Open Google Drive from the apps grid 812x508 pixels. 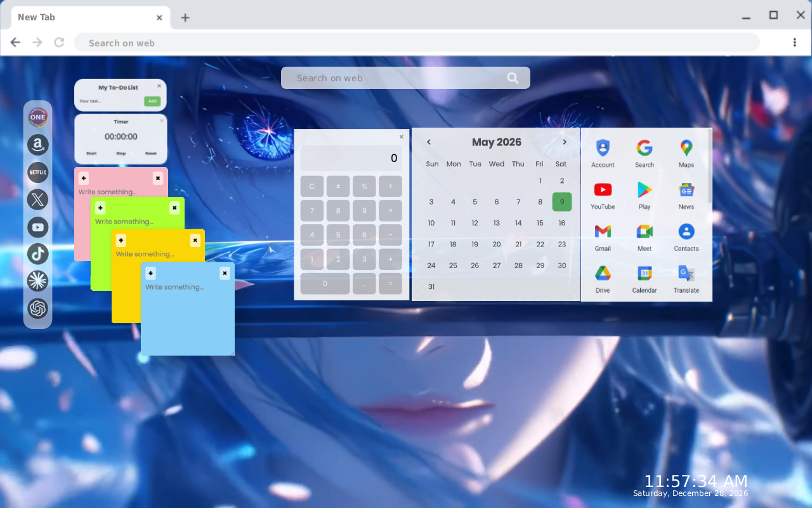click(603, 279)
